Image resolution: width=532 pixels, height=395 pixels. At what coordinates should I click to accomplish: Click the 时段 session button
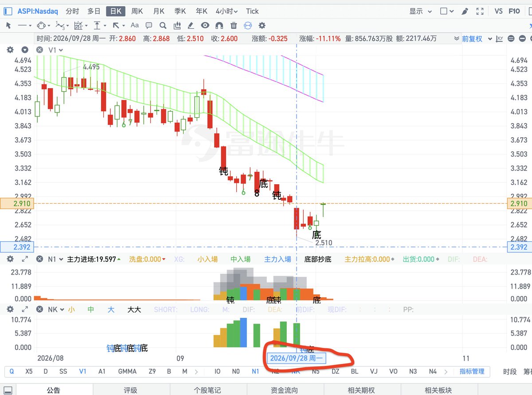510,372
